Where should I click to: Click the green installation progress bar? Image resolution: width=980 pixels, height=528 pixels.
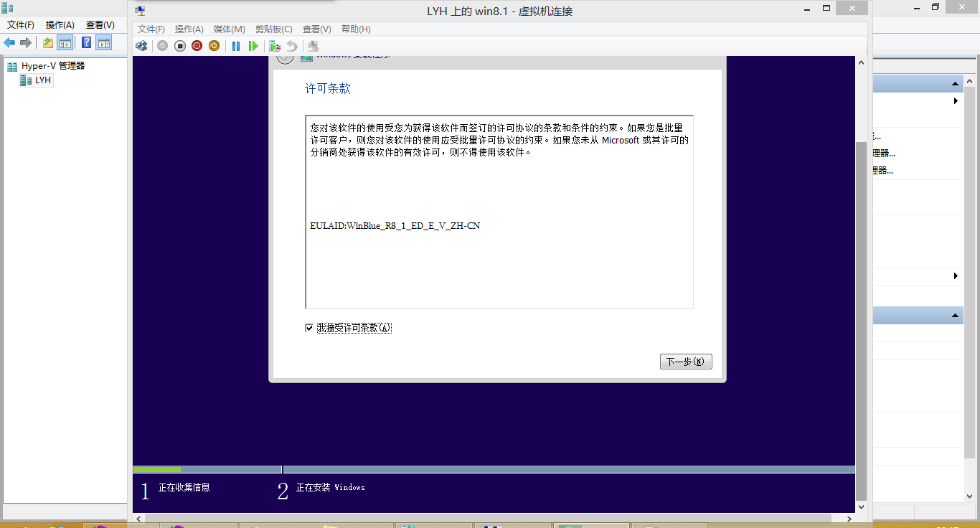pos(157,470)
